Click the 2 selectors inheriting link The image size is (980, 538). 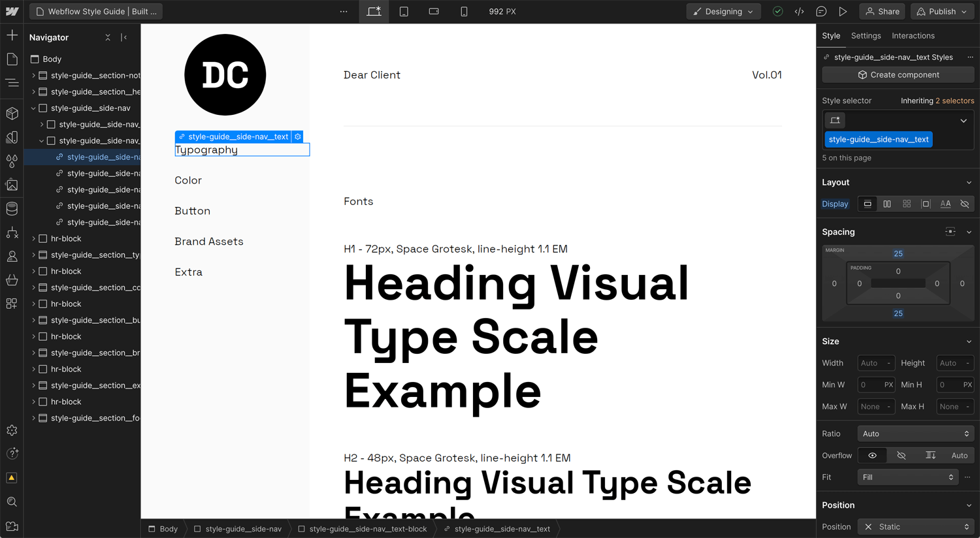click(955, 101)
